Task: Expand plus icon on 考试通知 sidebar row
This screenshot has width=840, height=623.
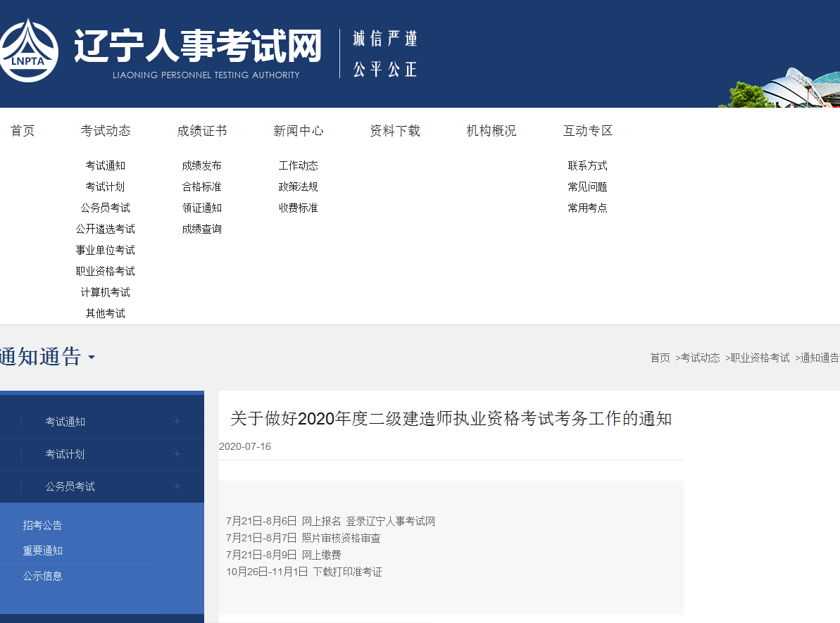Action: (x=177, y=422)
